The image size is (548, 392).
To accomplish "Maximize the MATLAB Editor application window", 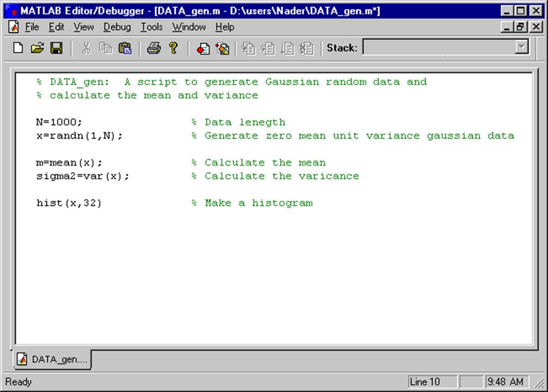I will tap(521, 11).
